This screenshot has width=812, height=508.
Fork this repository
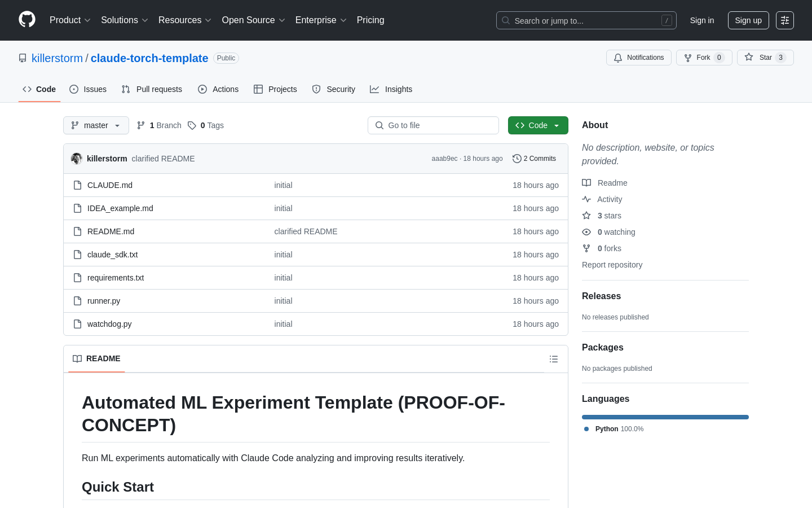click(704, 58)
